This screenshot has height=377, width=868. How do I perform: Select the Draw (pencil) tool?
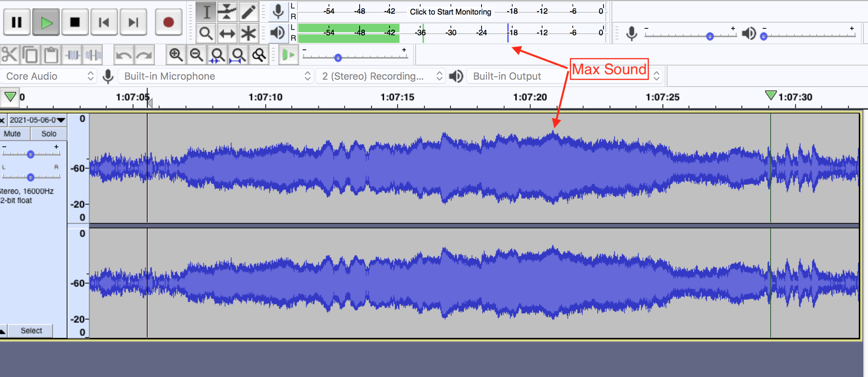coord(248,12)
